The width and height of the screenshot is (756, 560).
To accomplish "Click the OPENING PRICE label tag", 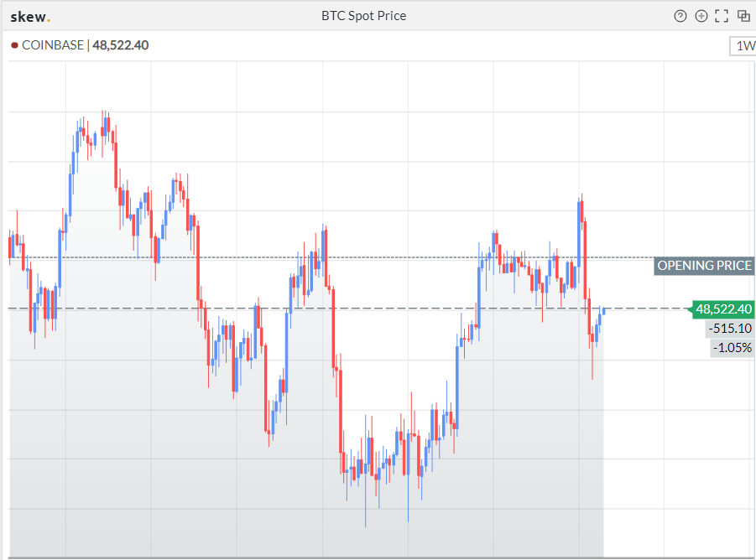I will click(x=704, y=266).
